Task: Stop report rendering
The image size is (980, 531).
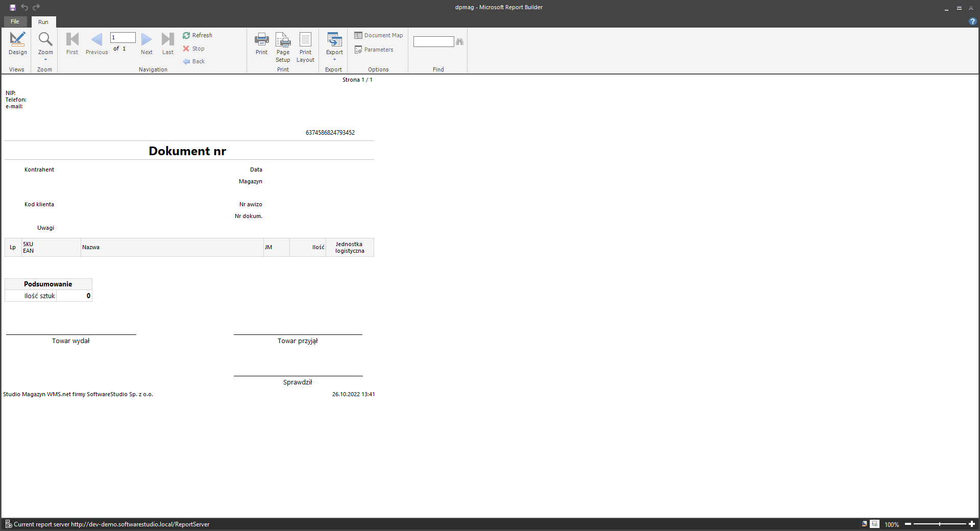Action: 194,49
